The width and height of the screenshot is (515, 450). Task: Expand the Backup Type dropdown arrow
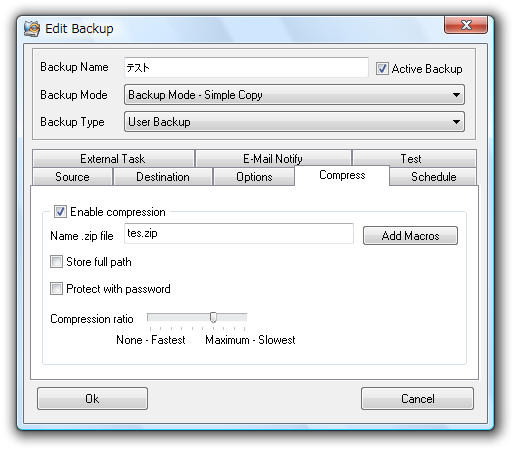pos(456,122)
